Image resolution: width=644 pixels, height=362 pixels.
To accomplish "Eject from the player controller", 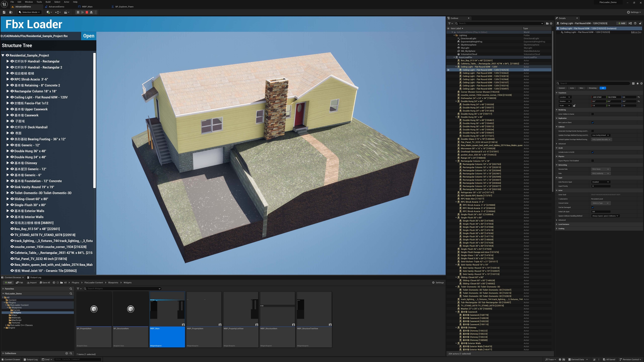I will coord(91,12).
